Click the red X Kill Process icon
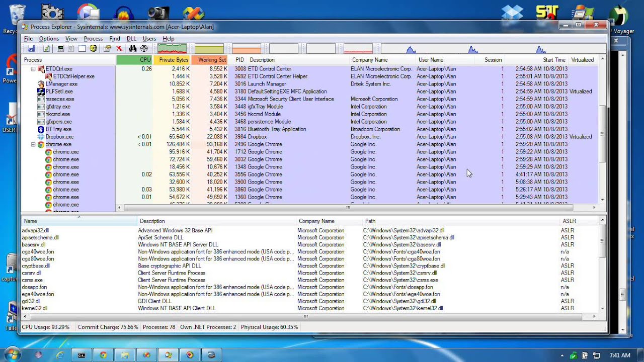 tap(119, 49)
